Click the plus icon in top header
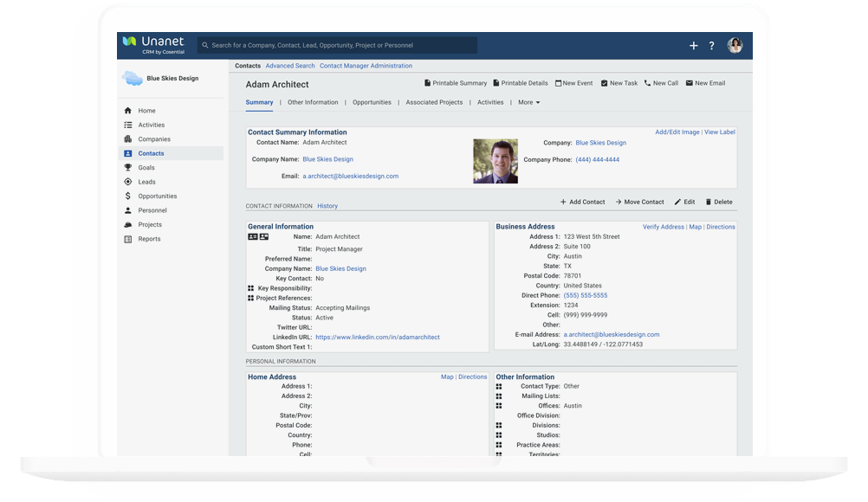The height and width of the screenshot is (502, 868). pos(693,46)
